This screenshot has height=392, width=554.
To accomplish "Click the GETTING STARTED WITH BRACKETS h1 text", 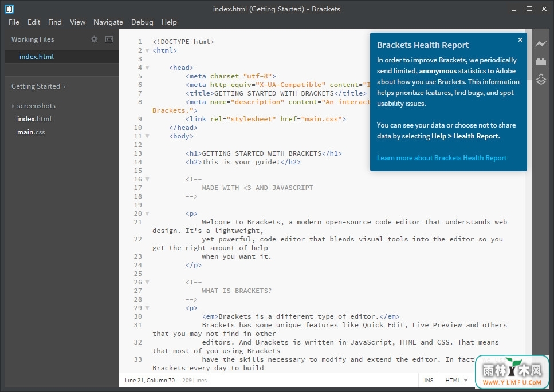I will [x=261, y=153].
